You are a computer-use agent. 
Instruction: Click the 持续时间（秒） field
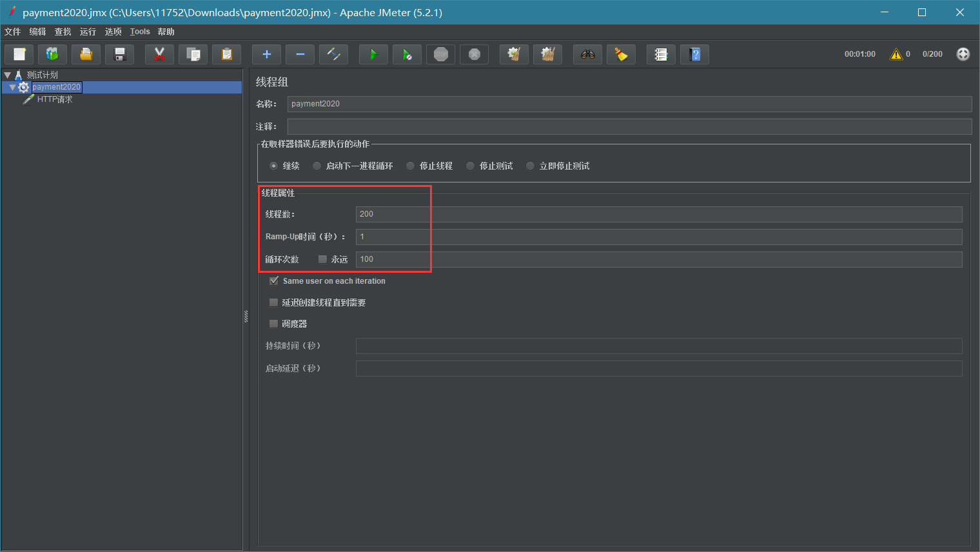(659, 346)
